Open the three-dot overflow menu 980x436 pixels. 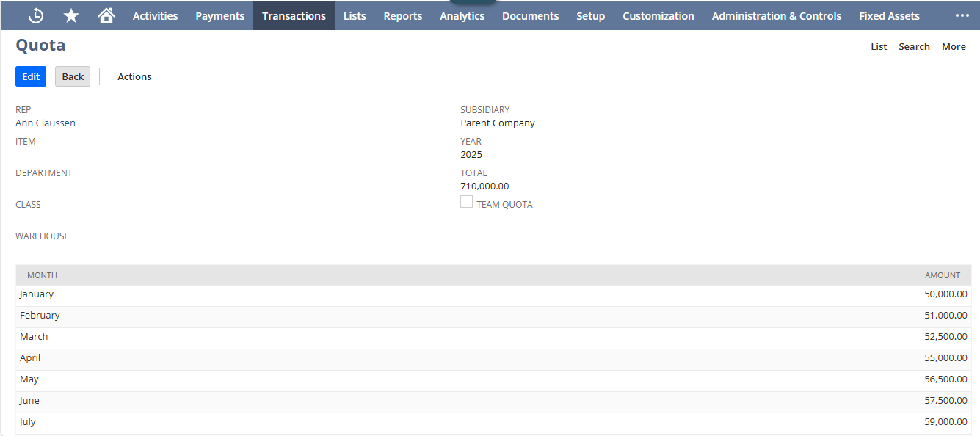[962, 15]
